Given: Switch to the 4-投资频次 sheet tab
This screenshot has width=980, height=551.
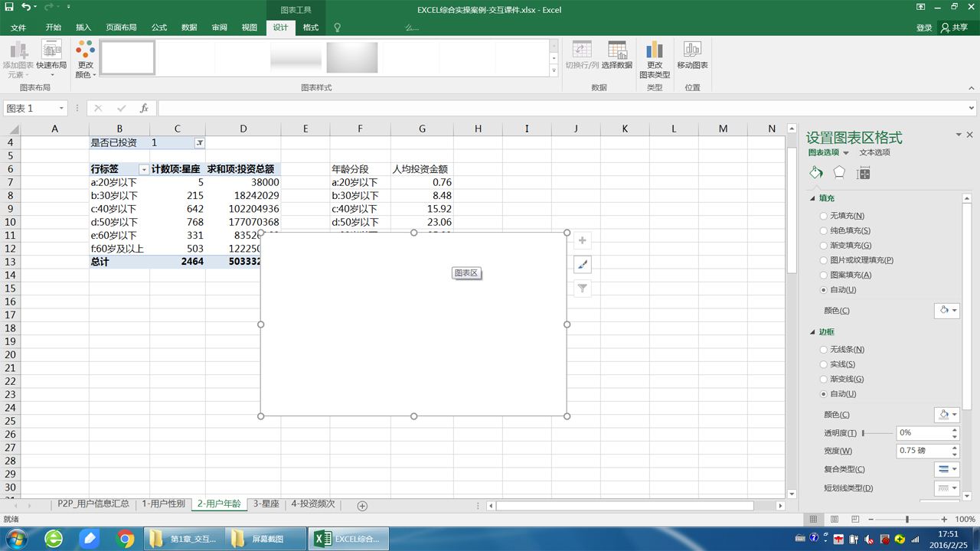Looking at the screenshot, I should pos(313,504).
